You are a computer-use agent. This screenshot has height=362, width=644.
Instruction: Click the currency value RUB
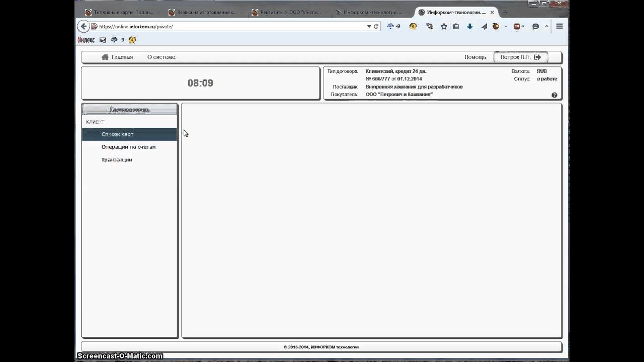coord(542,71)
